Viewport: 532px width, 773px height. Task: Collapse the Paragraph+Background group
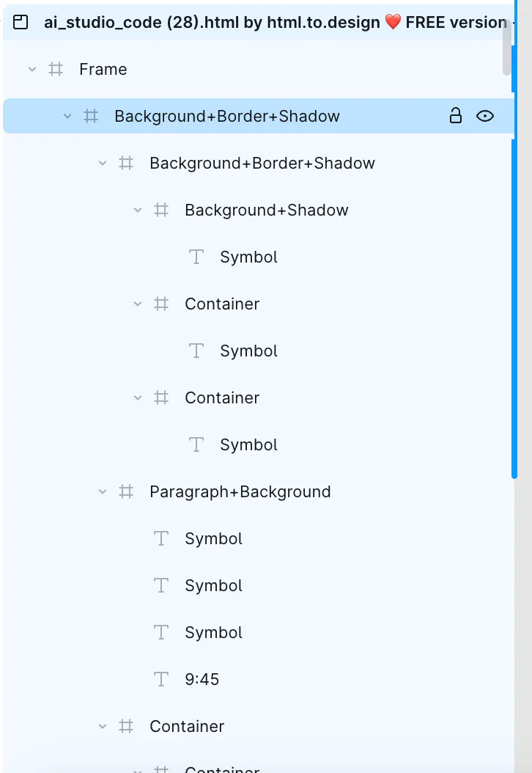pyautogui.click(x=103, y=491)
